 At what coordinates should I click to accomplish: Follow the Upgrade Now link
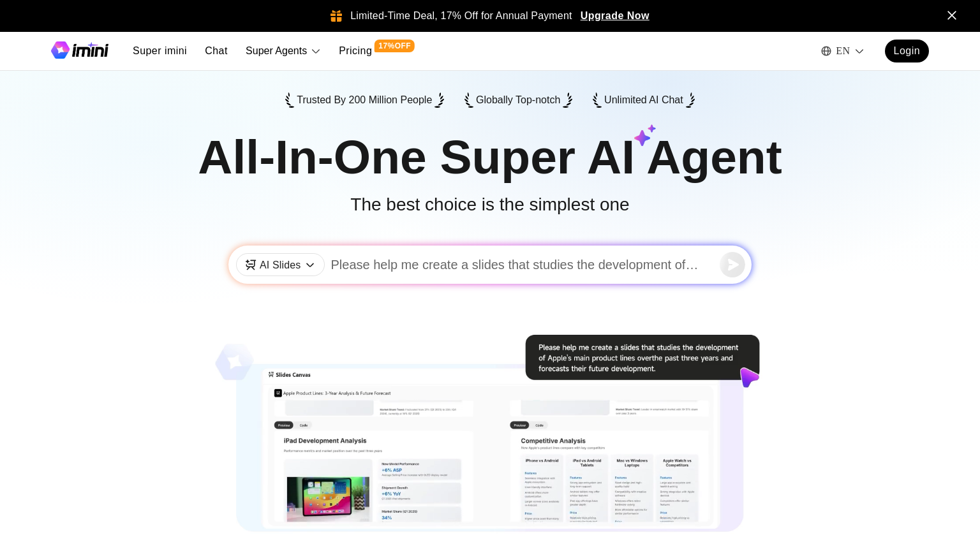(x=614, y=16)
